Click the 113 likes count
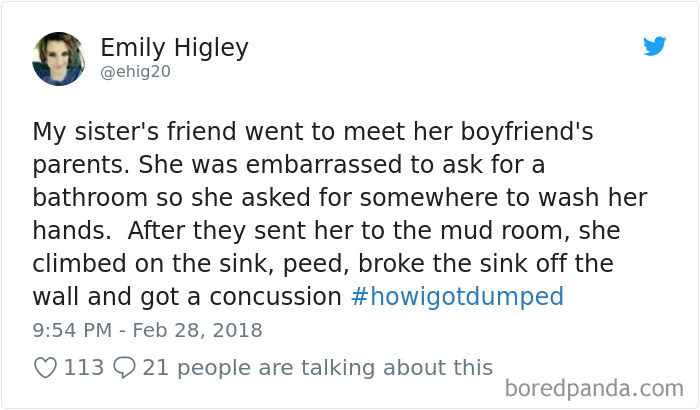The image size is (700, 410). 84,368
